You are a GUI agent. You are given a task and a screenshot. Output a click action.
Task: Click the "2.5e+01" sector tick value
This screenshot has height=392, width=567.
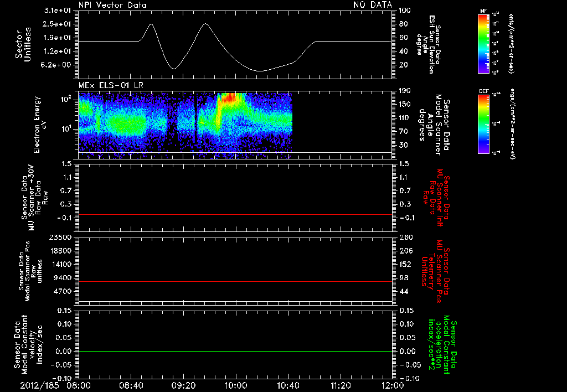58,24
